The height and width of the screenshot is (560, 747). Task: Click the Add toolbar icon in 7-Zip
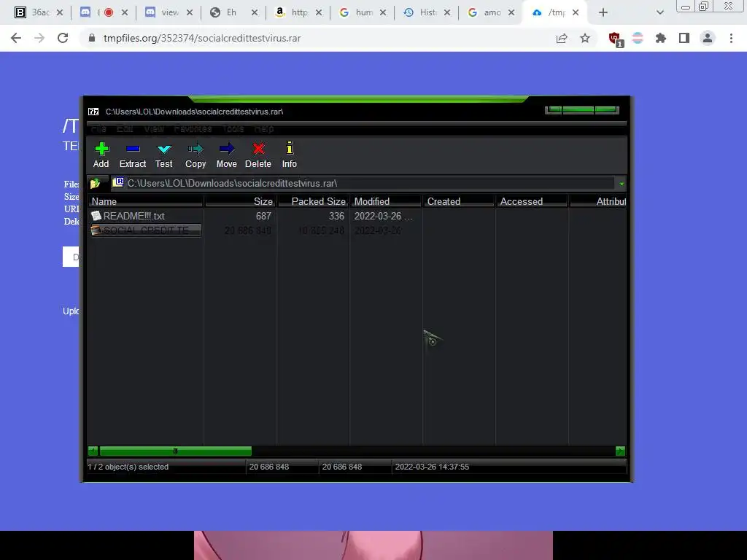click(101, 155)
